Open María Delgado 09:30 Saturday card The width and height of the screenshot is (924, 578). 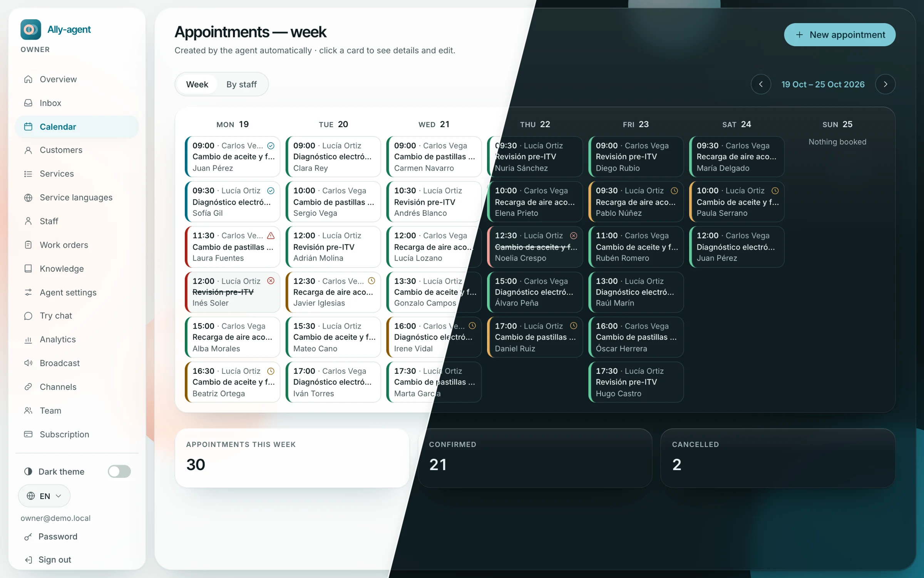click(737, 156)
